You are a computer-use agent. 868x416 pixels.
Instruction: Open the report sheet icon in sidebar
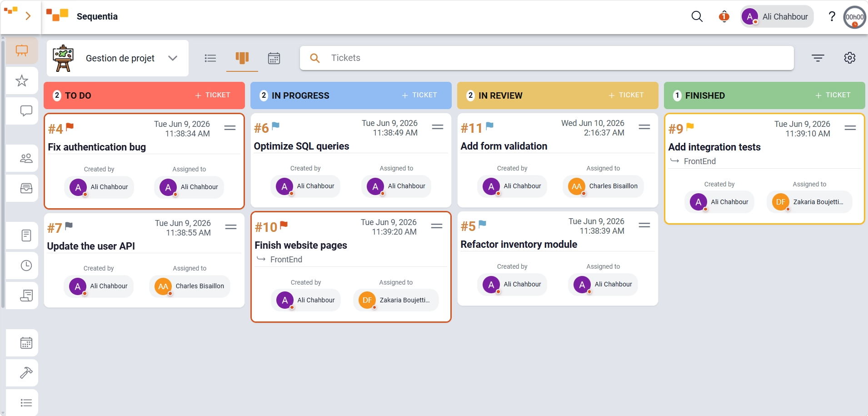coord(26,296)
